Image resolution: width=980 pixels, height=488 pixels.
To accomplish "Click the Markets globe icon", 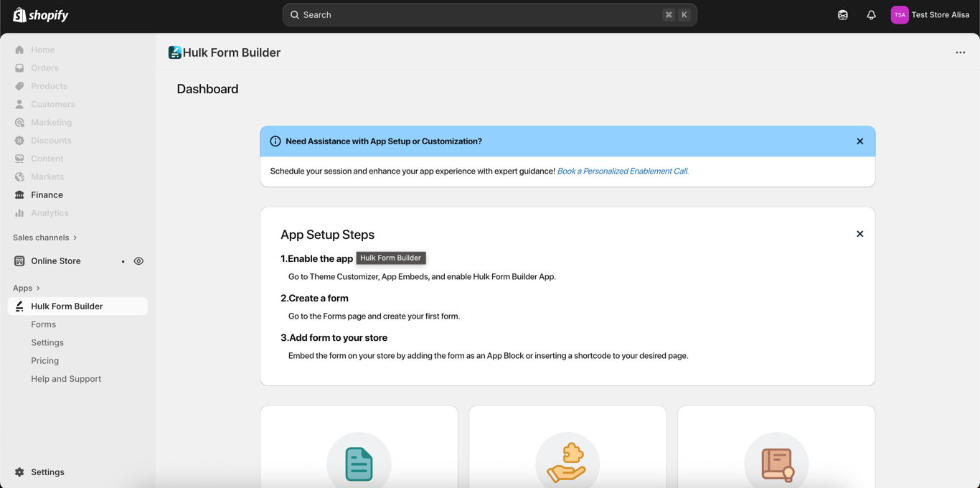I will click(x=19, y=177).
